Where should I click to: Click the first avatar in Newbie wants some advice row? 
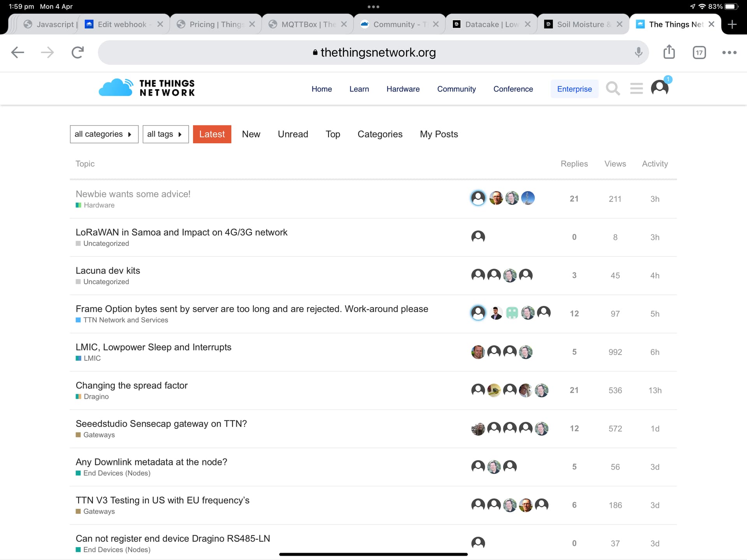point(478,198)
